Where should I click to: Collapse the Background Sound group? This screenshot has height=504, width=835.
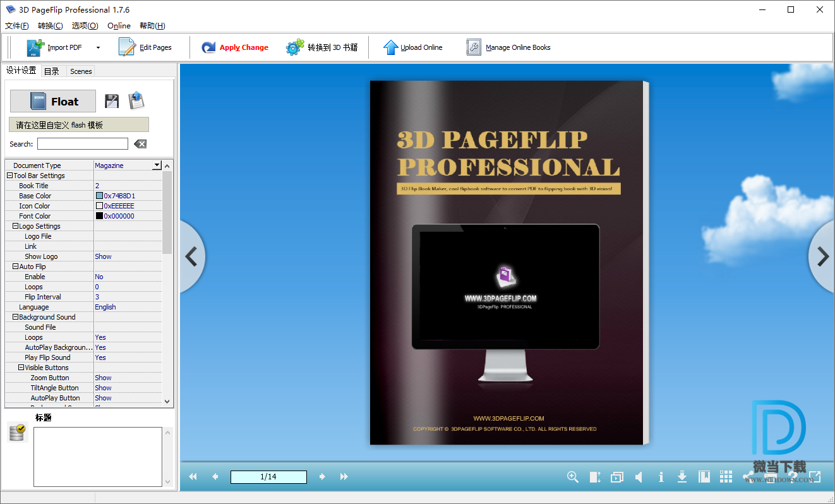pos(15,317)
